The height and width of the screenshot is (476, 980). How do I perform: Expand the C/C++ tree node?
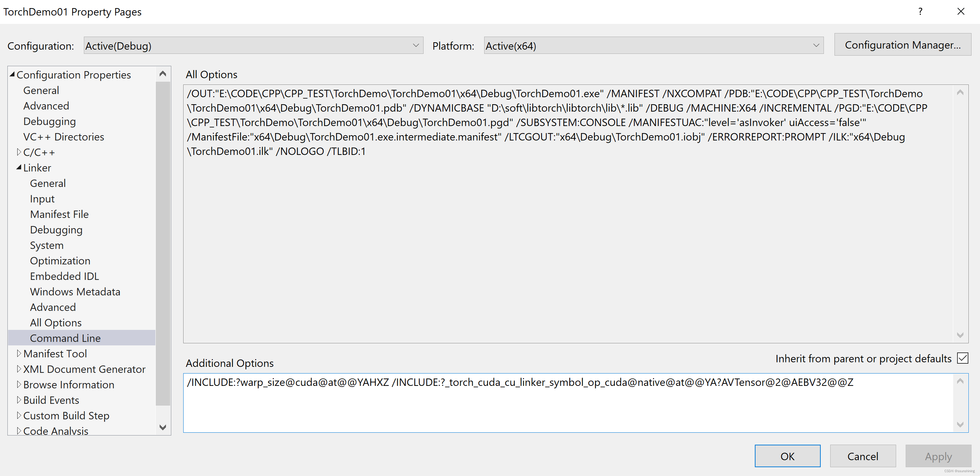[19, 152]
